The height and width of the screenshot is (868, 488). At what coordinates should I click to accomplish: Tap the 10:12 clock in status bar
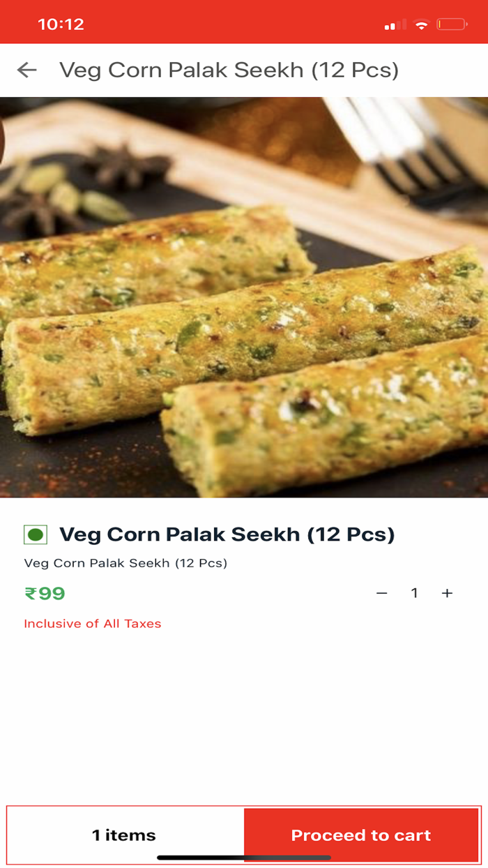coord(61,24)
